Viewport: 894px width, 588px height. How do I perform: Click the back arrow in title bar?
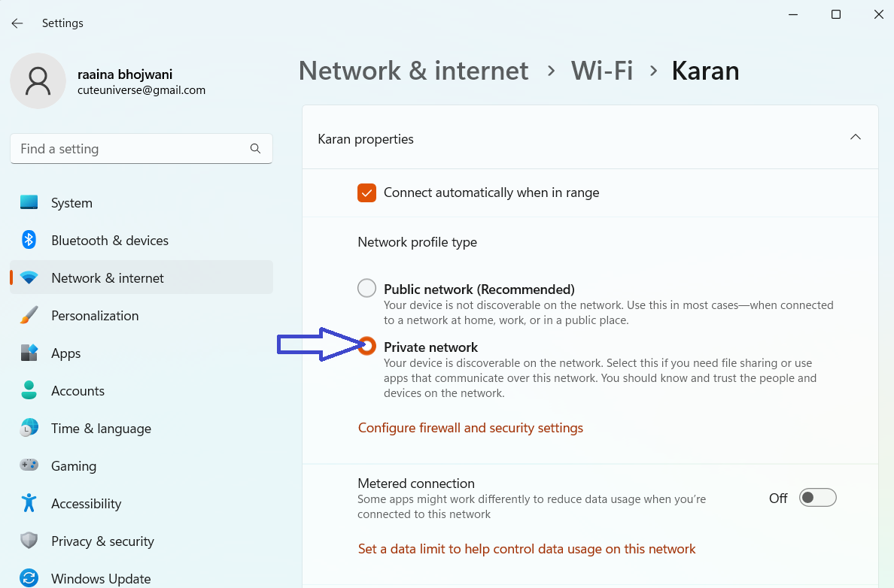point(17,23)
